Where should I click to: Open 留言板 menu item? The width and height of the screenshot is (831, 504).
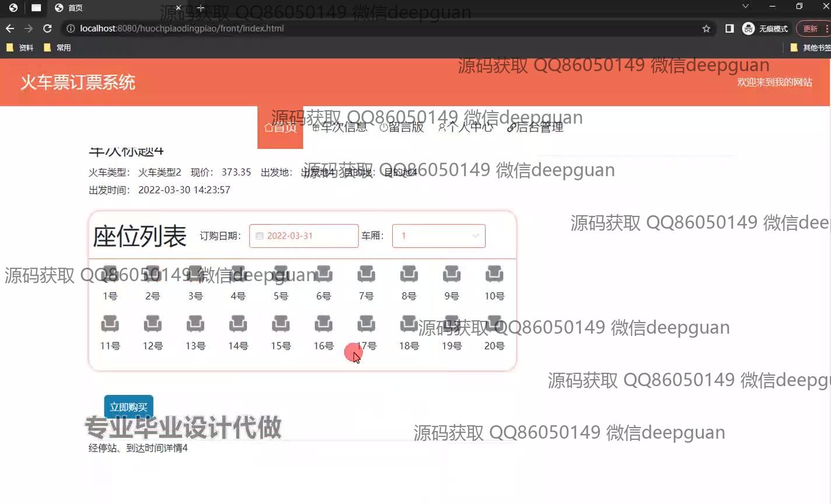pos(401,128)
